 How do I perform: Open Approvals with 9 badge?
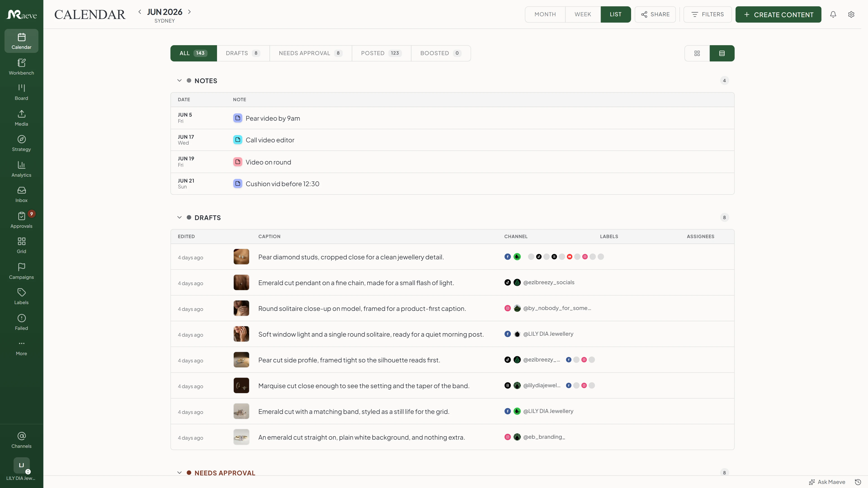click(x=21, y=220)
